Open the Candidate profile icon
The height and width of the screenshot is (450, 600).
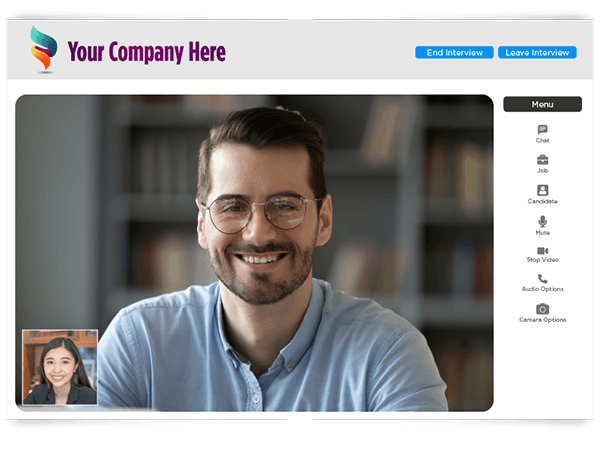coord(542,190)
